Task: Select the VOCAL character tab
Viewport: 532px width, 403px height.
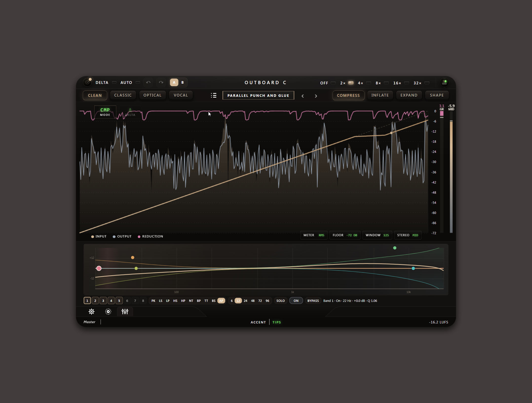Action: point(181,95)
